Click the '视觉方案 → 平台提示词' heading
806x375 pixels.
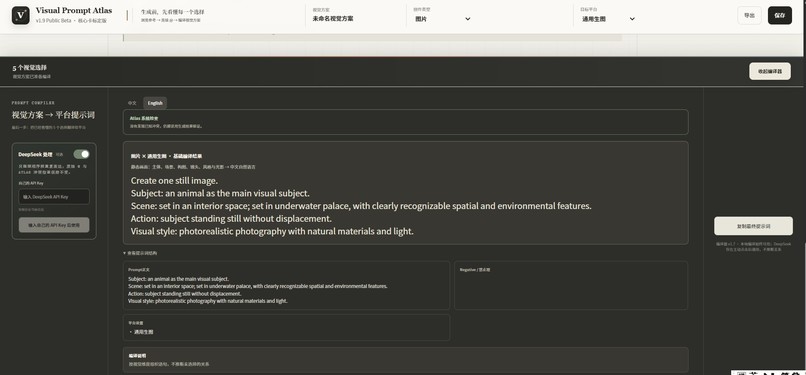pyautogui.click(x=53, y=115)
